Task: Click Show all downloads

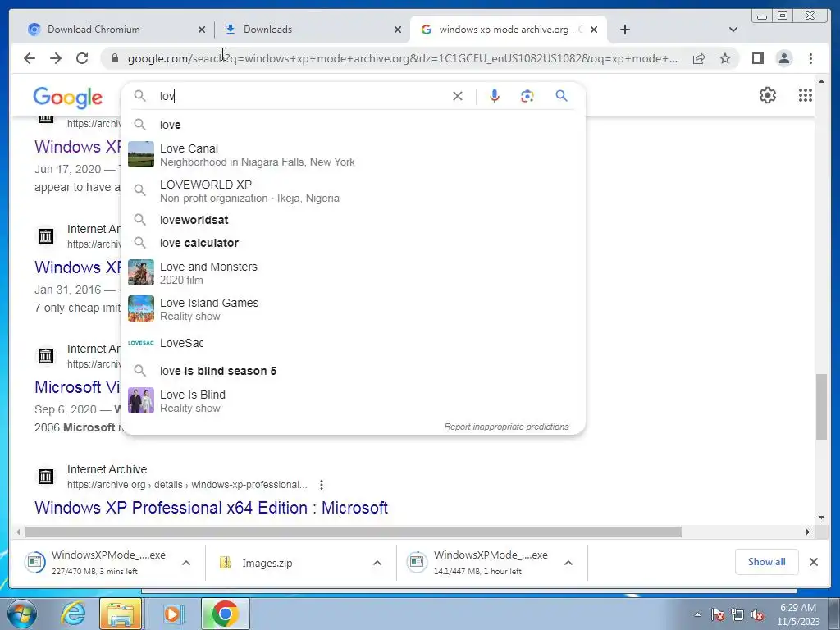Action: [x=767, y=562]
